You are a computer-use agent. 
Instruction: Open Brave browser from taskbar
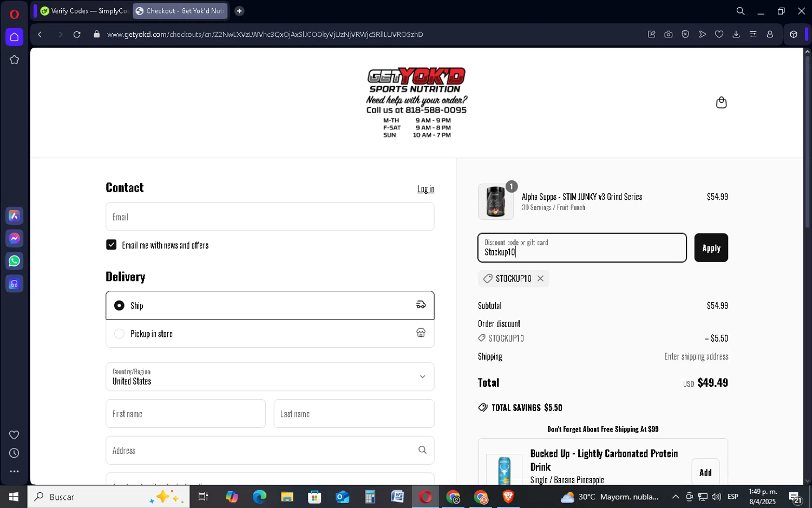pyautogui.click(x=508, y=497)
